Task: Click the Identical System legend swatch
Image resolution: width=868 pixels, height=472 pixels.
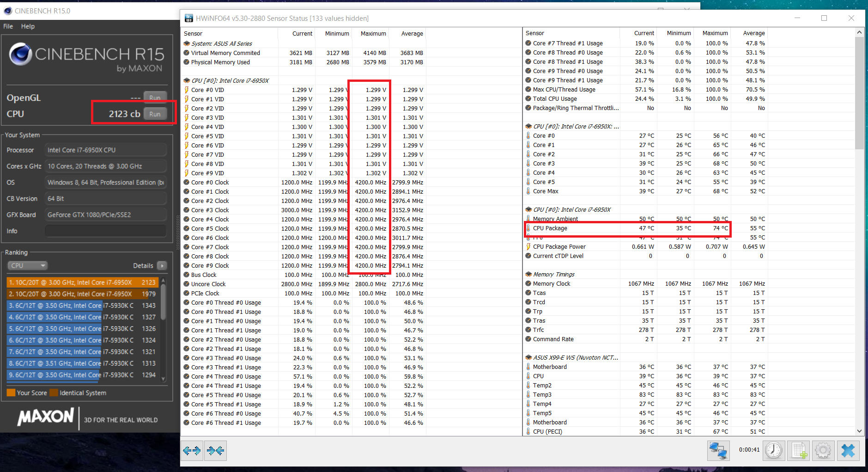Action: 54,392
